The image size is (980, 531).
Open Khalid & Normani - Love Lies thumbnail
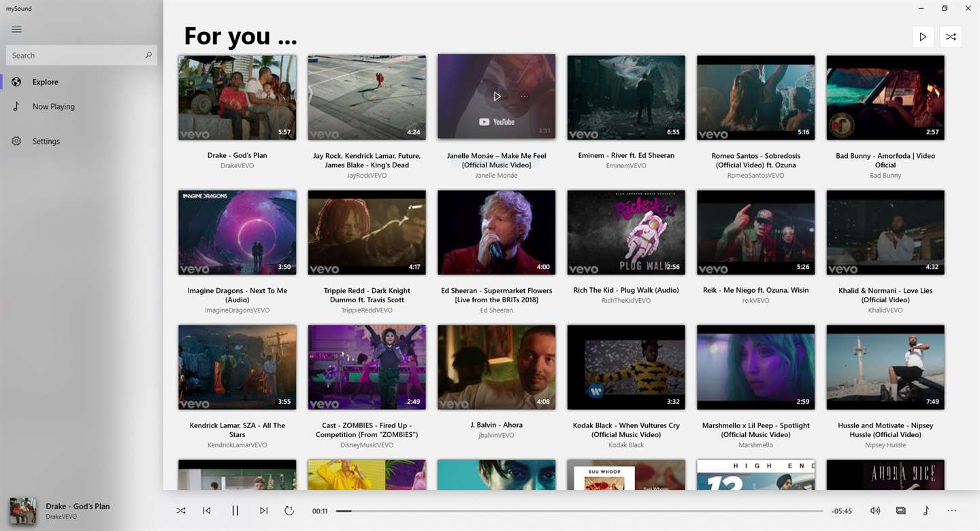tap(885, 232)
